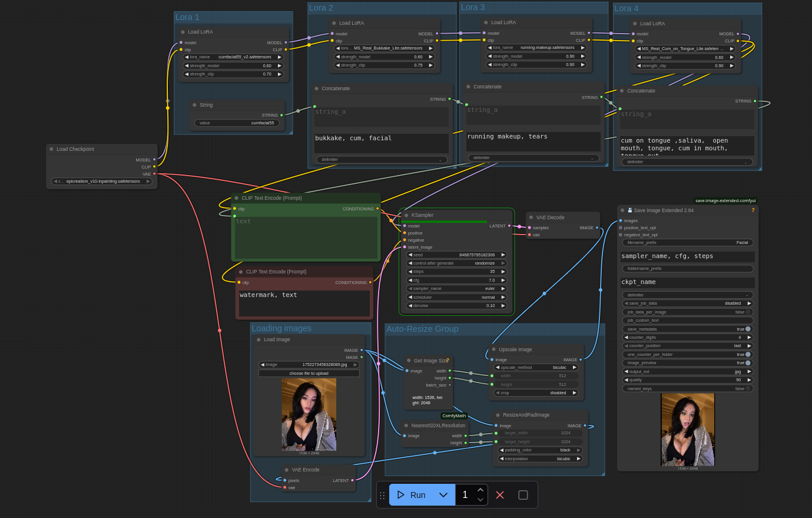Collapse the Save Image Extended node dot
The image size is (812, 518).
[x=622, y=210]
